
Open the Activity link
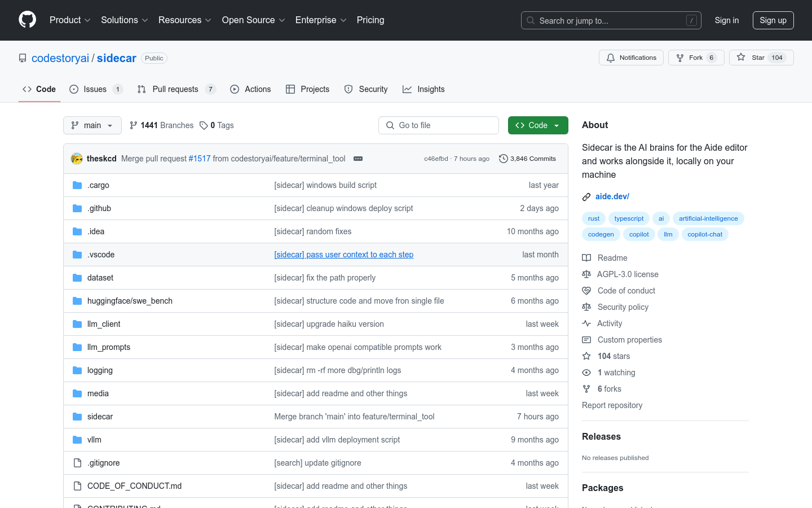[602, 323]
